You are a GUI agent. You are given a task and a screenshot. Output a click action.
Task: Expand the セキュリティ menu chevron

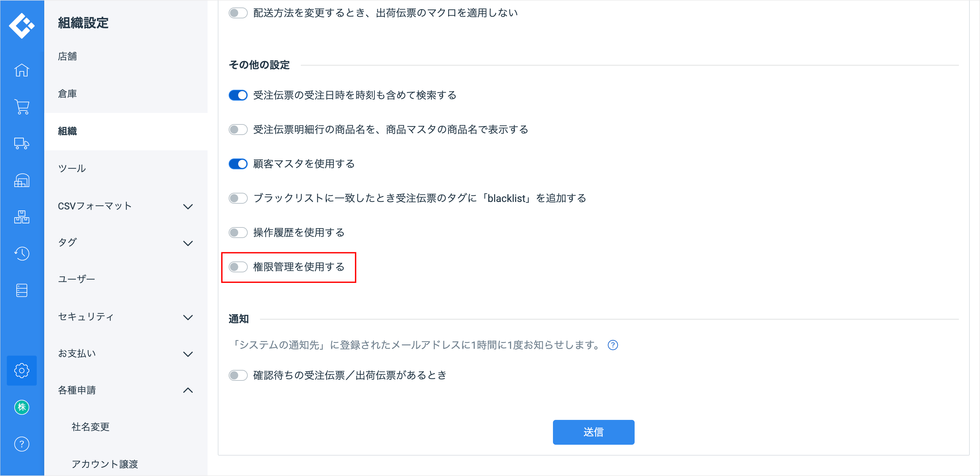point(188,318)
